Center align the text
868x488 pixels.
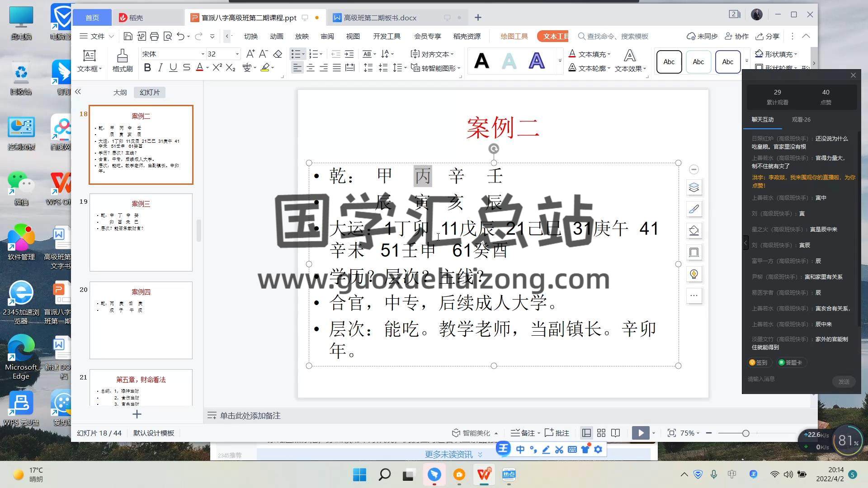[x=311, y=68]
